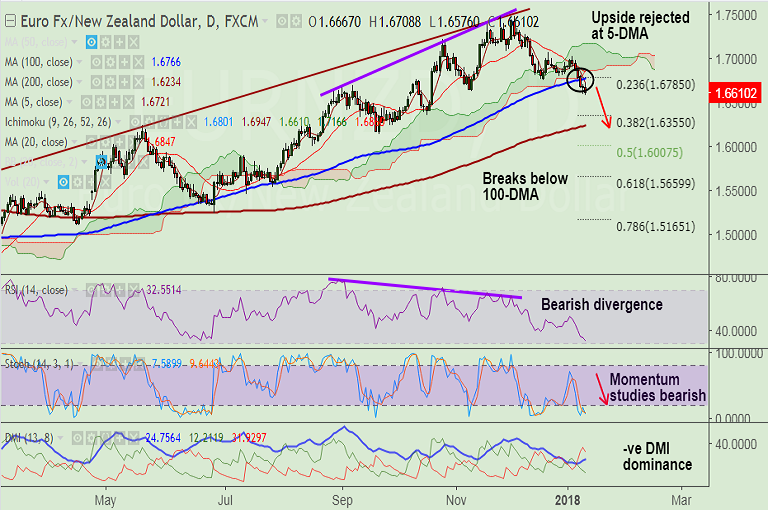Select the 0.382(1.63550) Fibonacci level label
Screen dimensions: 768x511
656,122
